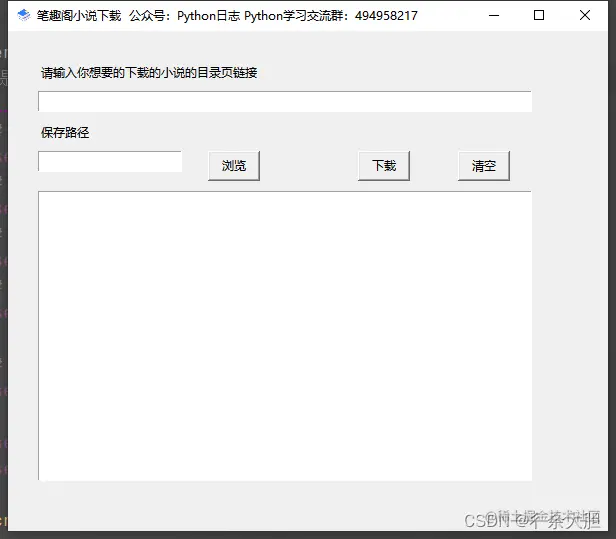
Task: Click the book app icon in title bar
Action: (24, 15)
